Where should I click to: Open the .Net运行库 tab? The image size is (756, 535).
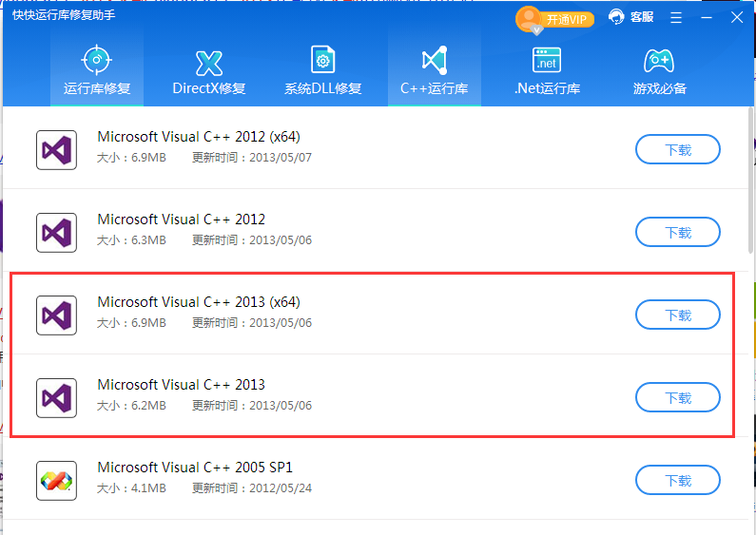tap(547, 69)
